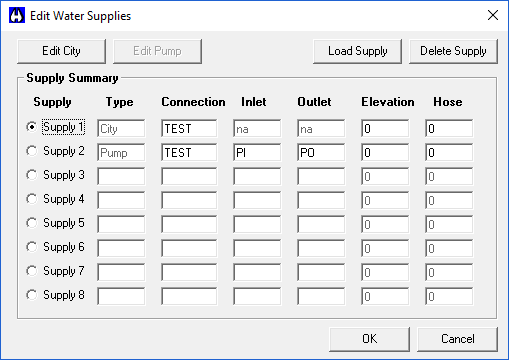Image resolution: width=509 pixels, height=360 pixels.
Task: Click the Supply 8 Inlet field
Action: click(x=257, y=296)
